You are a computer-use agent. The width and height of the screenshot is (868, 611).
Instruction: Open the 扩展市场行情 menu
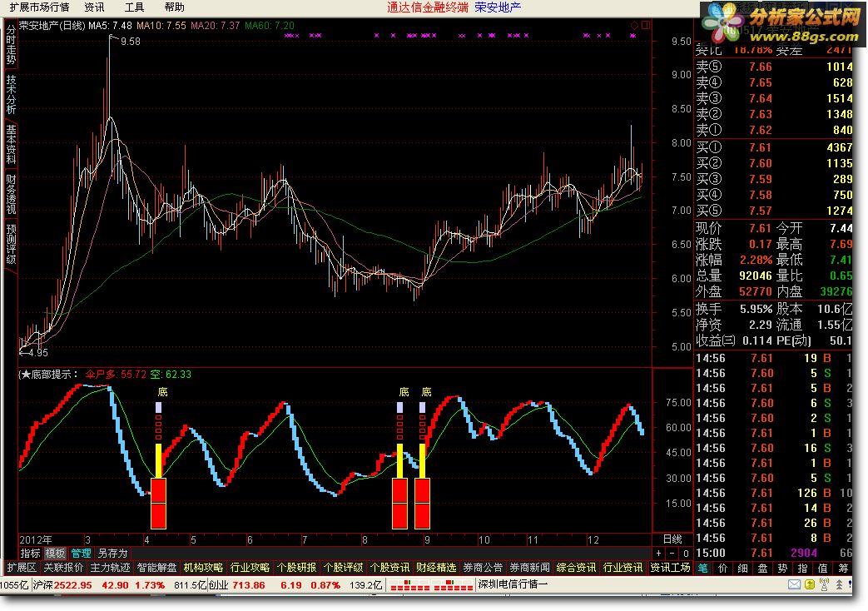(x=39, y=7)
